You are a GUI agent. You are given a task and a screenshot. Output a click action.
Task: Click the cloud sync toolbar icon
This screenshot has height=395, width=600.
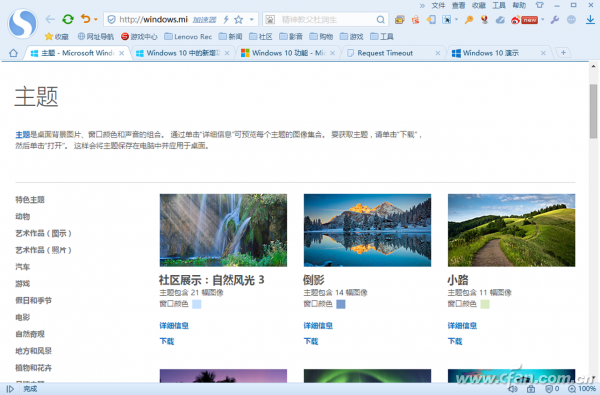point(500,20)
